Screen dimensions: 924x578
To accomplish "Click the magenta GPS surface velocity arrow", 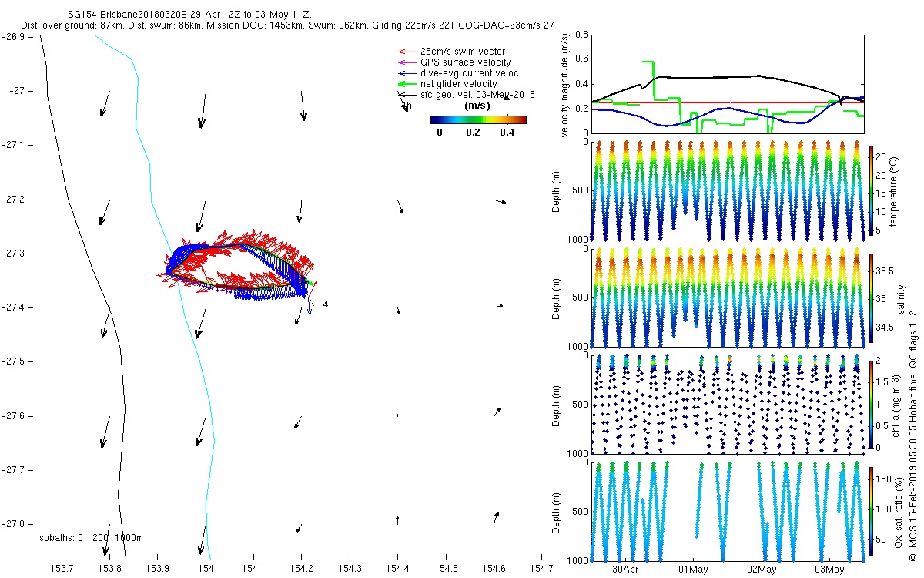I will click(x=404, y=62).
